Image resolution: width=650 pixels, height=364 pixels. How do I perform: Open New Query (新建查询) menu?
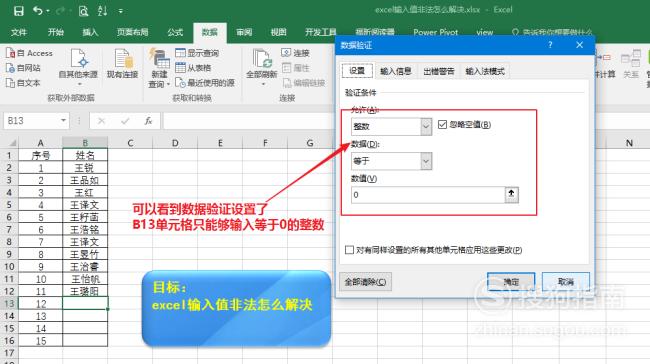(159, 67)
